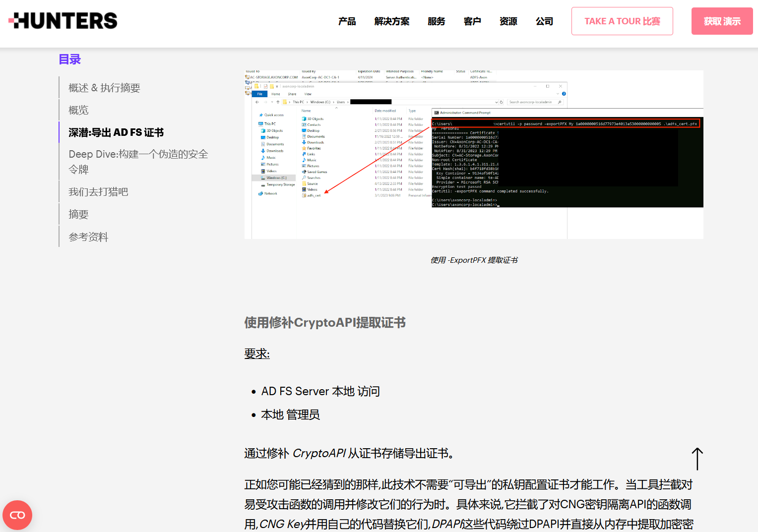Navigate to Deep Dive 构建伪造安全令牌 section

click(138, 162)
